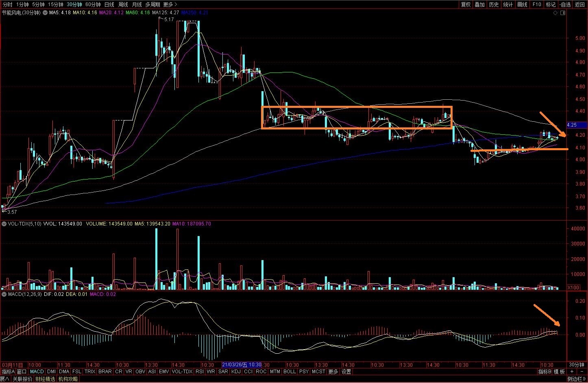
Task: Expand 更多 indicators in the bottom bar
Action: (333, 372)
